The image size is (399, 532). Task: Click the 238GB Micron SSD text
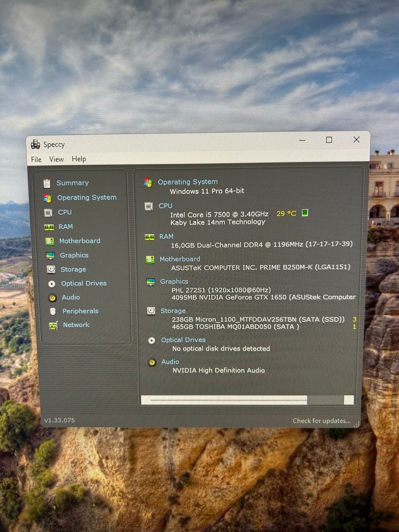click(258, 320)
